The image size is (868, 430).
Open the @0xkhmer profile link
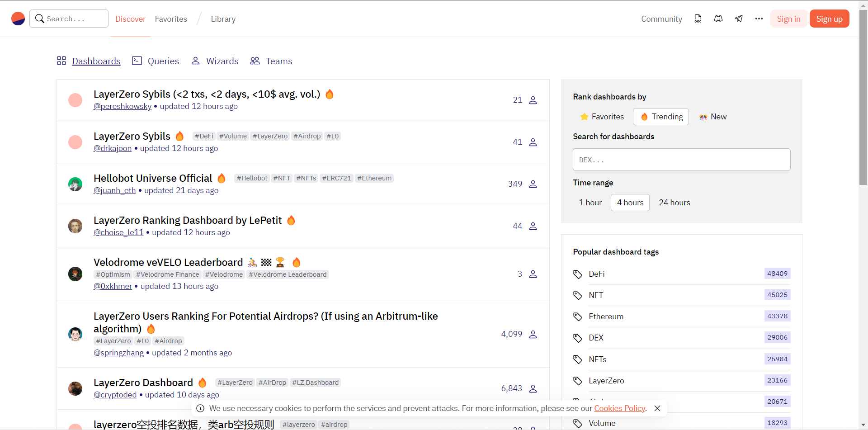[x=113, y=286]
